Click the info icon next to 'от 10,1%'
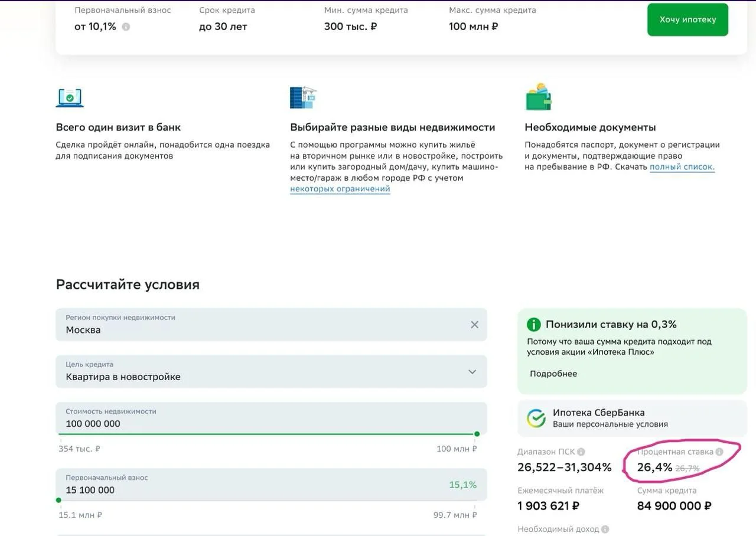Viewport: 756px width, 536px height. coord(126,27)
